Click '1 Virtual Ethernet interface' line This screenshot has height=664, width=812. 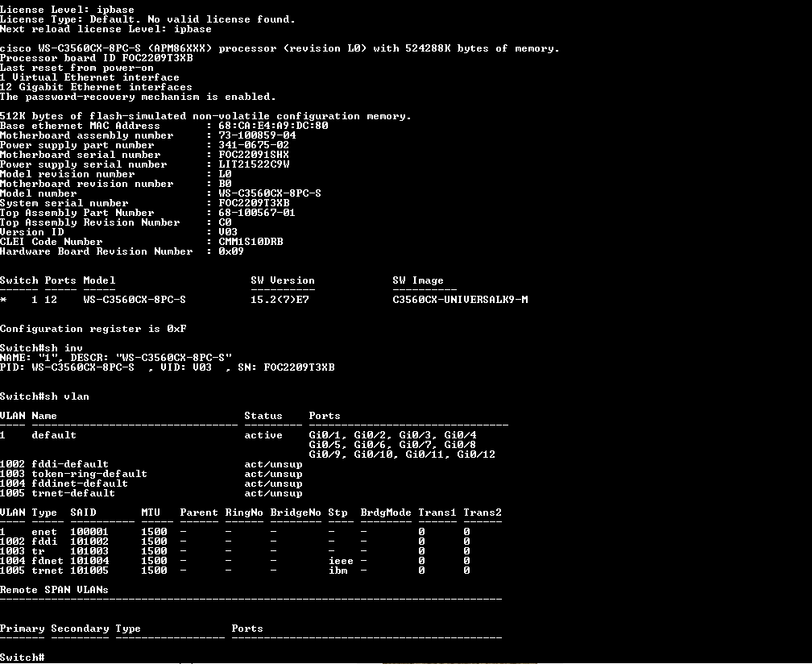tap(89, 77)
